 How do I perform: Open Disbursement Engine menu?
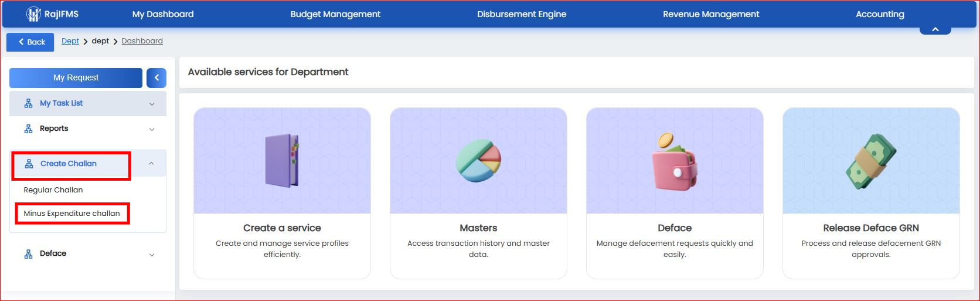[522, 14]
